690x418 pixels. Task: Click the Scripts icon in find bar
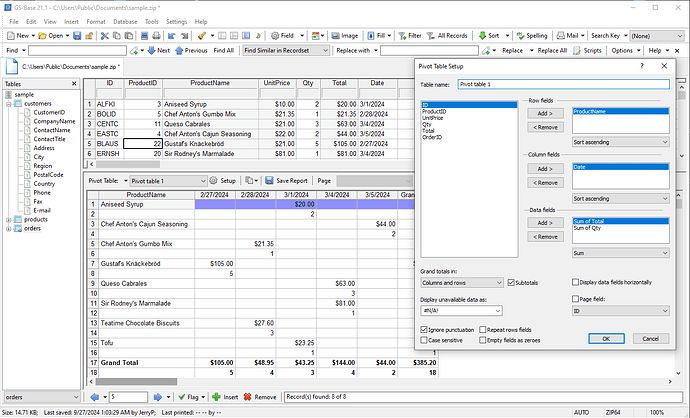(x=577, y=51)
